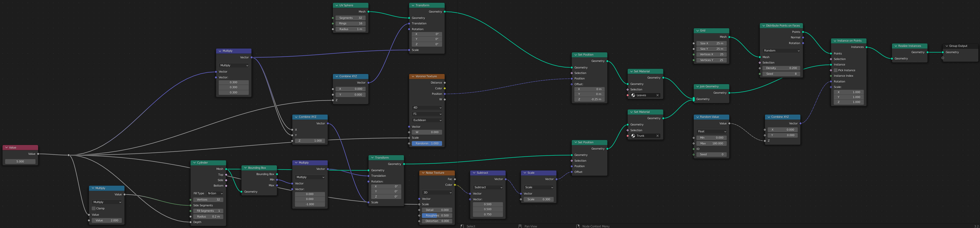Click the Grid Size Y field
Image resolution: width=980 pixels, height=228 pixels.
(711, 49)
